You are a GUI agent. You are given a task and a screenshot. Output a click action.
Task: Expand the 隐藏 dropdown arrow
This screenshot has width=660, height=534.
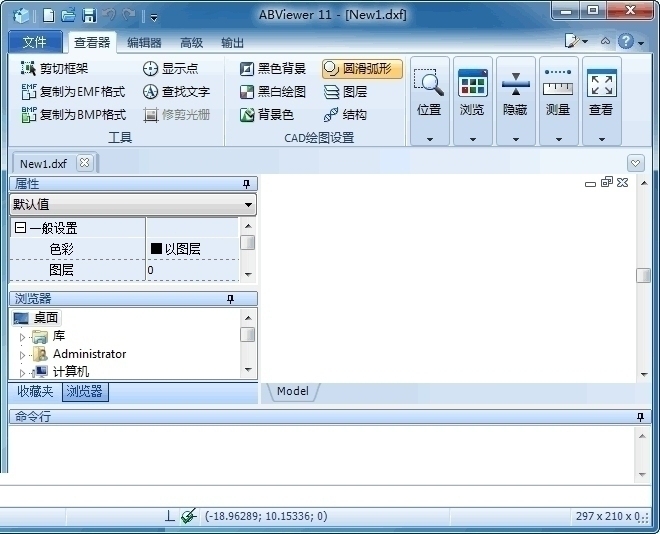[x=516, y=139]
